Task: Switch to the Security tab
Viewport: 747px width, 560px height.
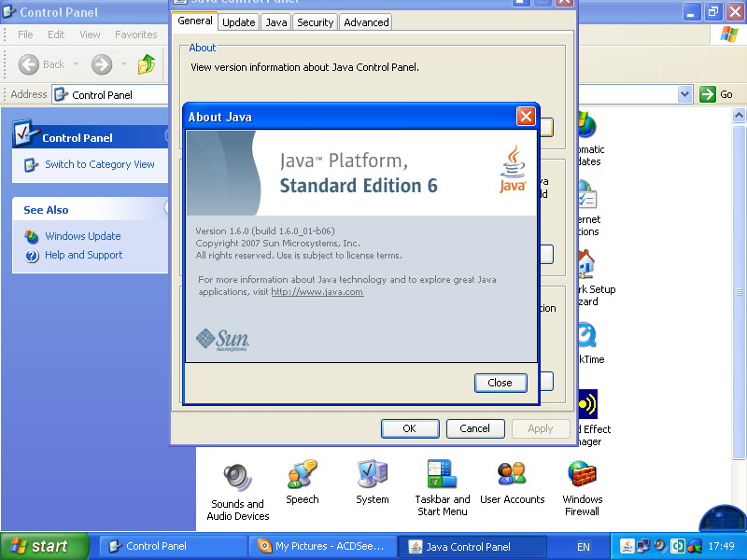Action: 315,22
